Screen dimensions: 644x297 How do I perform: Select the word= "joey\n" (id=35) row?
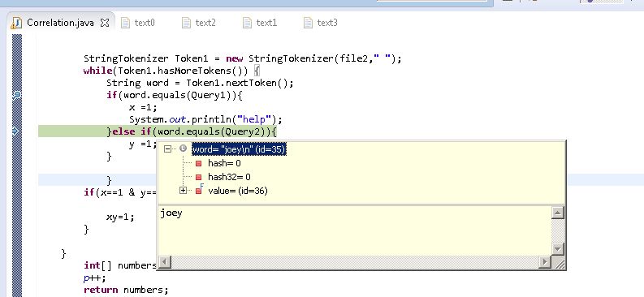click(239, 149)
